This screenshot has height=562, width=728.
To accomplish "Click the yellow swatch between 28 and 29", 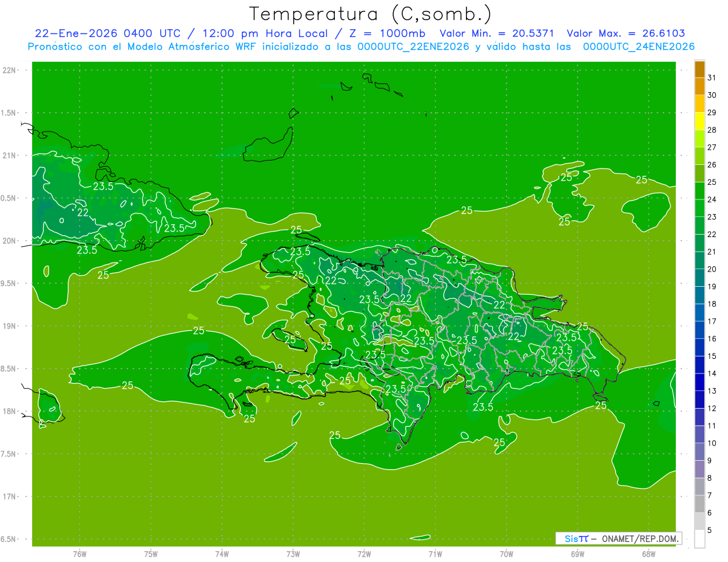I will pos(699,121).
